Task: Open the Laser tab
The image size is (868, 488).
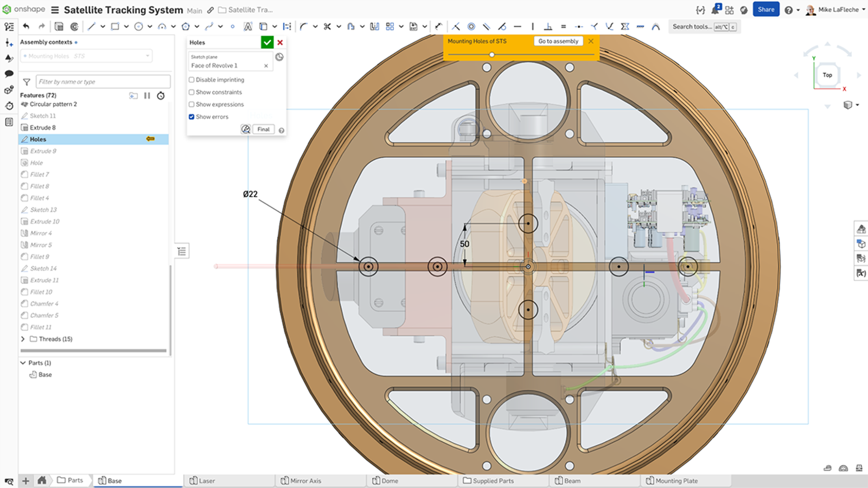Action: coord(206,480)
